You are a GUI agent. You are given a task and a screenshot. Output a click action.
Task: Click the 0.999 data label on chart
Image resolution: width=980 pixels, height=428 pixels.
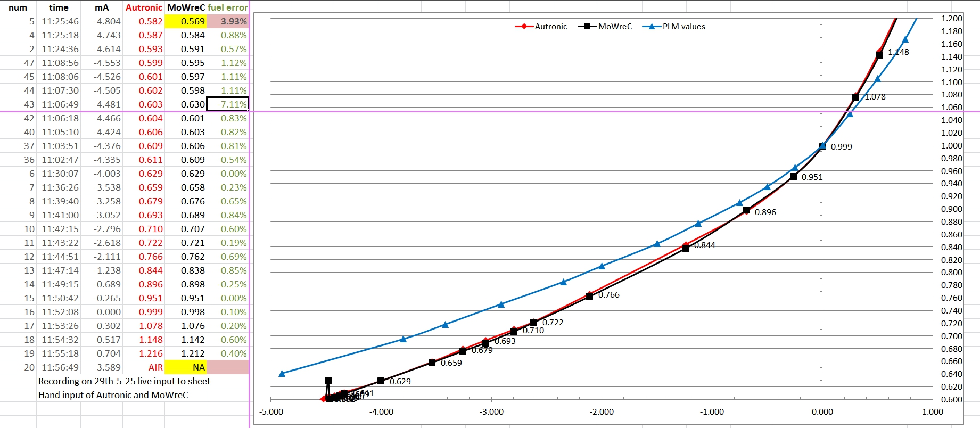(841, 147)
